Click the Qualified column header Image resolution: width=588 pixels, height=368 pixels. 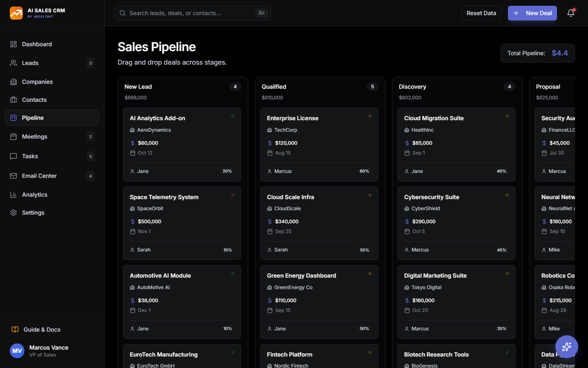(x=274, y=87)
